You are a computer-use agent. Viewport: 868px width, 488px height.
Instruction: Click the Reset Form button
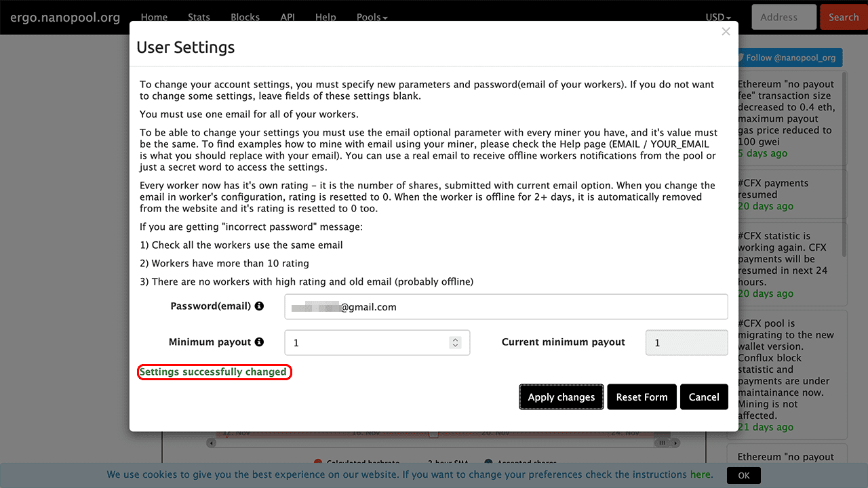pyautogui.click(x=642, y=397)
